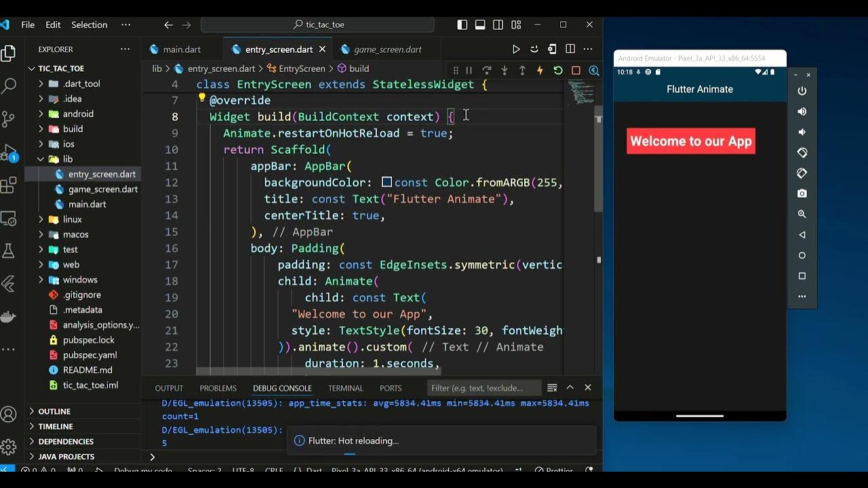868x488 pixels.
Task: Stop debugging with the red square
Action: click(x=576, y=70)
